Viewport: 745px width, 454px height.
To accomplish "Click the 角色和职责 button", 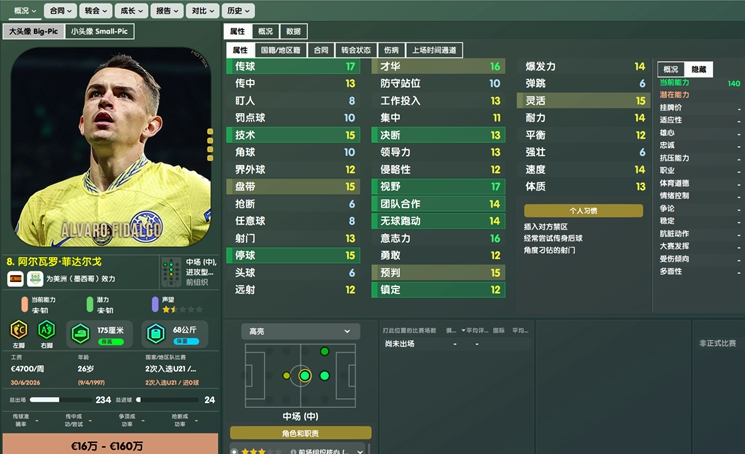I will [x=300, y=433].
